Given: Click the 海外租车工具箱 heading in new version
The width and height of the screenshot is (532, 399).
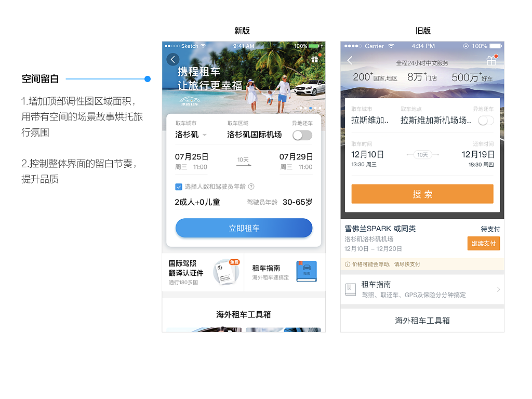Looking at the screenshot, I should coord(244,314).
